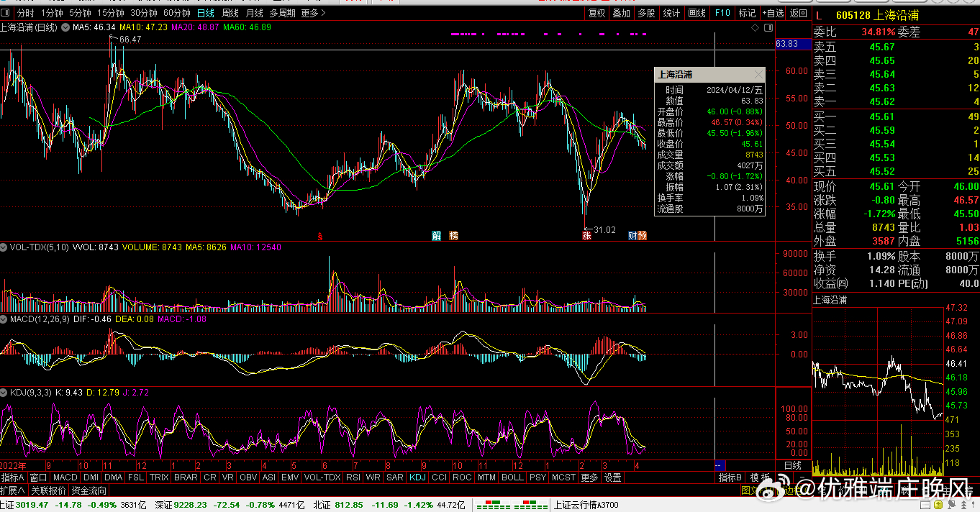The width and height of the screenshot is (980, 512).
Task: Close the 上海沿浦 data info popup
Action: click(x=758, y=75)
